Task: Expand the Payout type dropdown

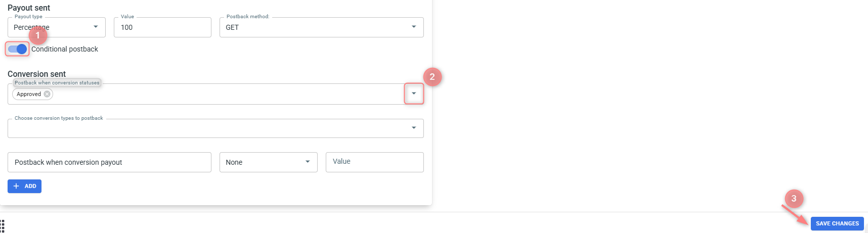Action: (x=57, y=27)
